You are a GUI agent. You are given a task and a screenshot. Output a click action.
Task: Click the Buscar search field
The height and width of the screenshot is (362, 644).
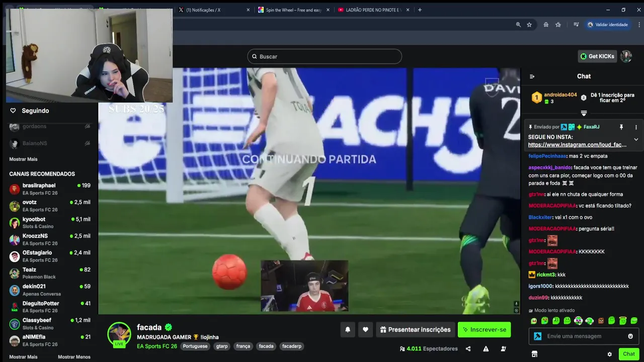325,56
